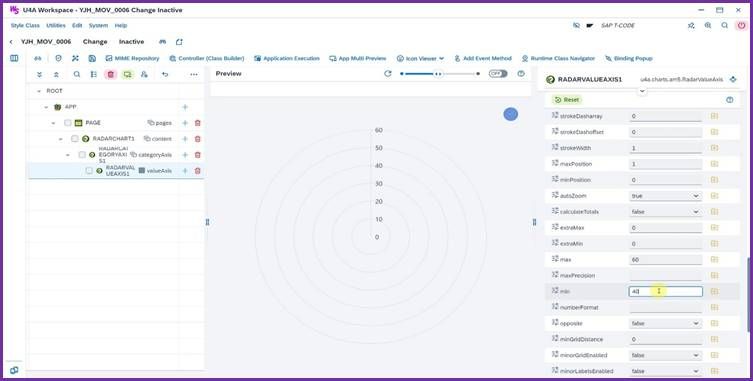Open the Style Class menu
Viewport: 753px width, 381px height.
click(x=25, y=25)
